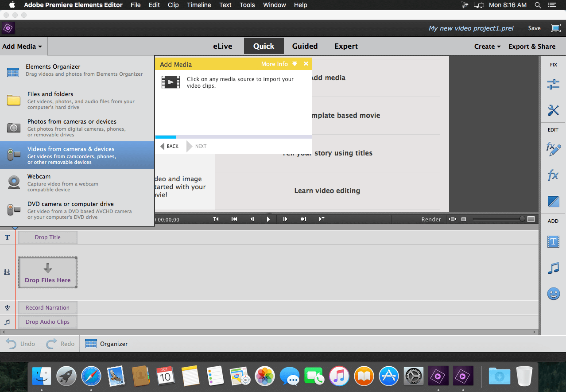This screenshot has width=566, height=392.
Task: Jump to end of movie
Action: point(303,219)
